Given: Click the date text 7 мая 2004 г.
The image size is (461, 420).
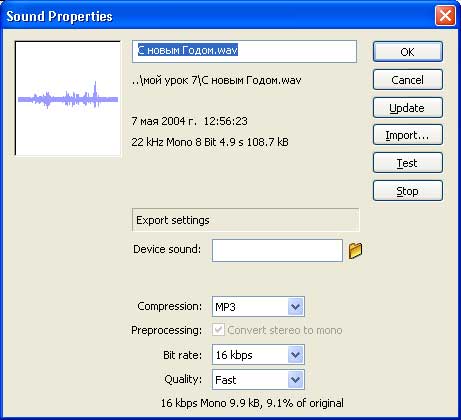Looking at the screenshot, I should pyautogui.click(x=189, y=121).
